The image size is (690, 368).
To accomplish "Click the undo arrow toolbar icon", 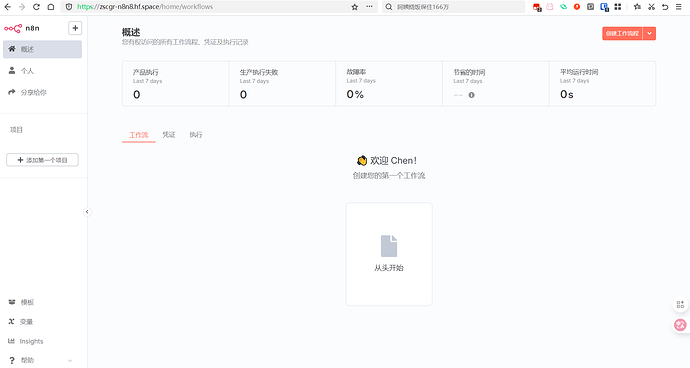I will pyautogui.click(x=665, y=7).
